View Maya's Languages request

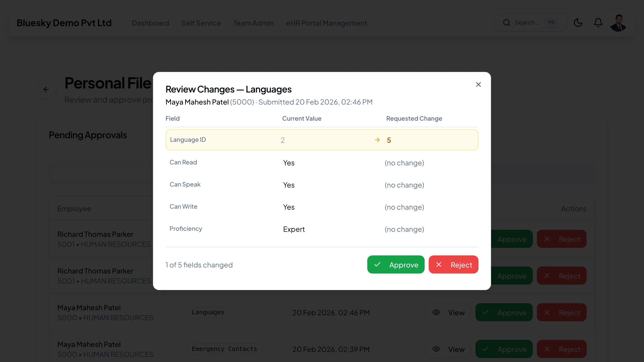(x=448, y=312)
